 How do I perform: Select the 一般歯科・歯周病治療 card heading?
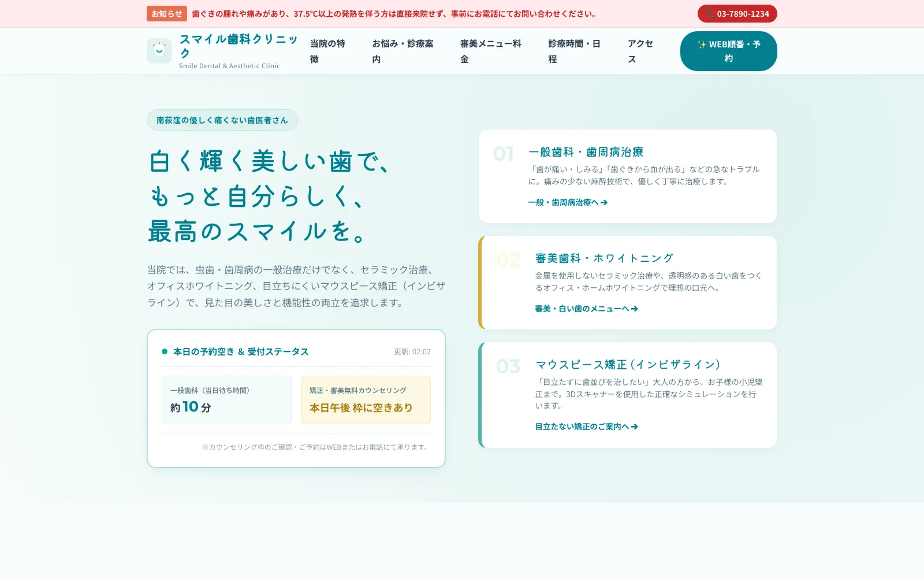click(586, 152)
